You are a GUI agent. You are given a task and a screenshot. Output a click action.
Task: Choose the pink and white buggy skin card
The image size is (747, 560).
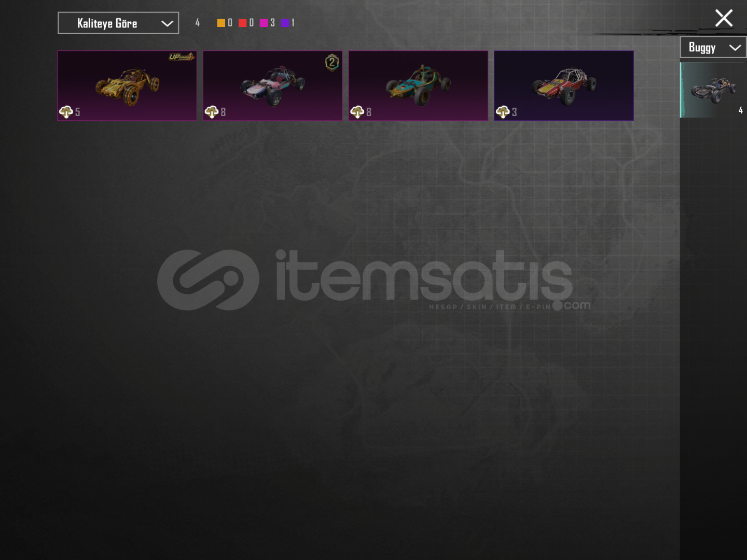(273, 86)
